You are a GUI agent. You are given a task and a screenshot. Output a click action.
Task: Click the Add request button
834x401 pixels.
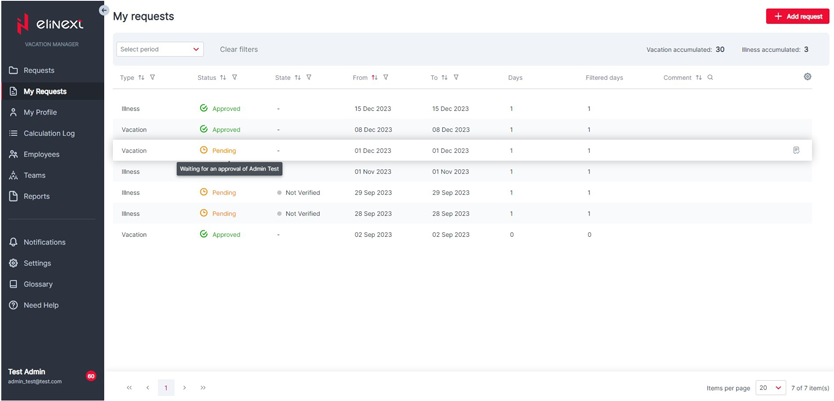797,16
